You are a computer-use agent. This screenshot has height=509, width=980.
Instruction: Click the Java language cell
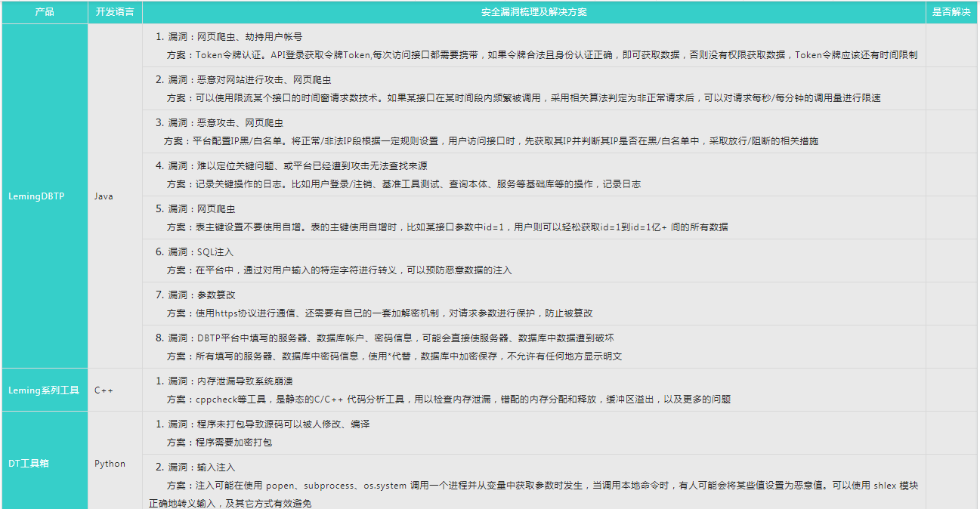click(104, 196)
